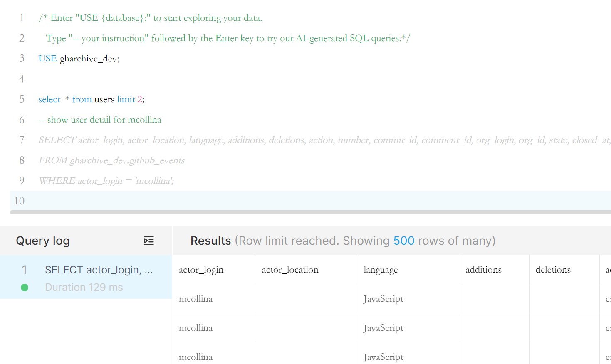
Task: Select the mcollina comment on line 6
Action: pyautogui.click(x=100, y=120)
